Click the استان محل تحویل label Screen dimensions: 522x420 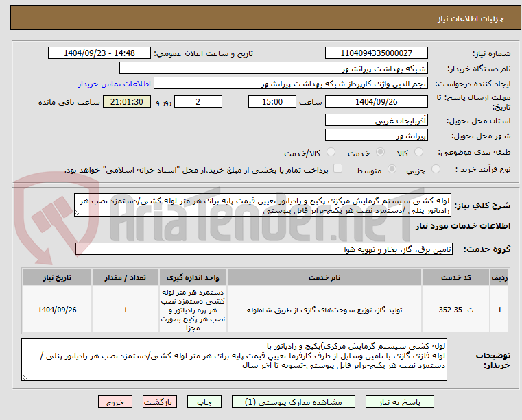tap(478, 121)
